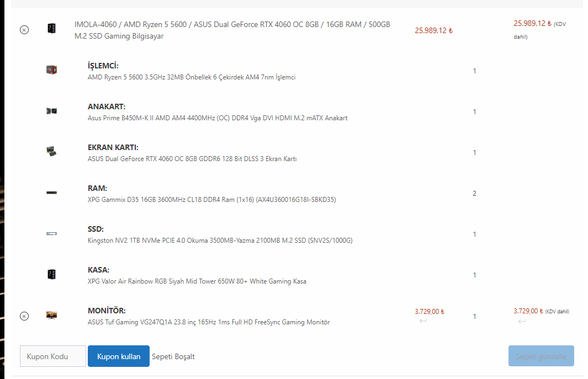Click the Asus Prime motherboard thumbnail
Image resolution: width=588 pixels, height=379 pixels.
point(52,111)
